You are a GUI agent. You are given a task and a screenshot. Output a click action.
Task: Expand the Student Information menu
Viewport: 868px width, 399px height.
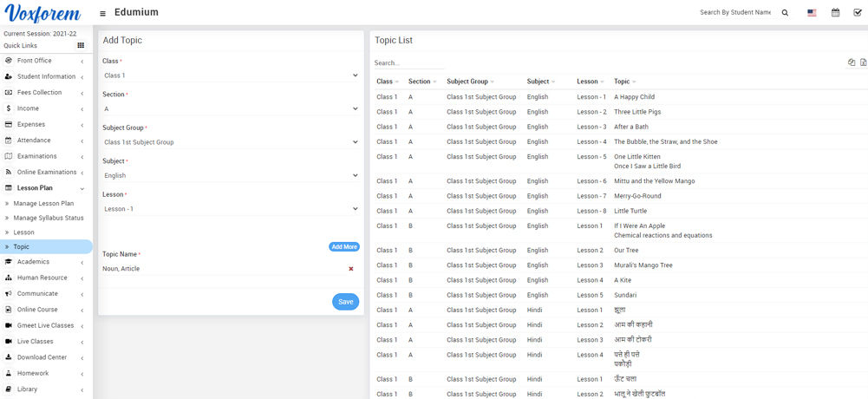pyautogui.click(x=46, y=76)
